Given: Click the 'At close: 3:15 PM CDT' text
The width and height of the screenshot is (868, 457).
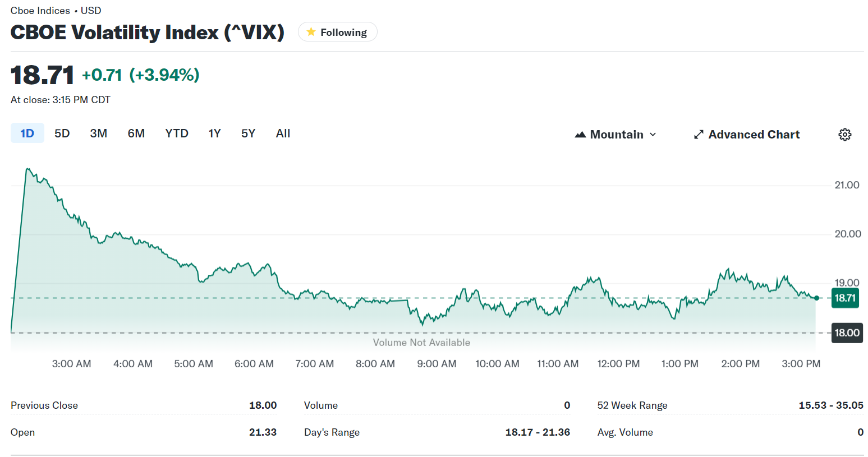Looking at the screenshot, I should click(x=61, y=100).
